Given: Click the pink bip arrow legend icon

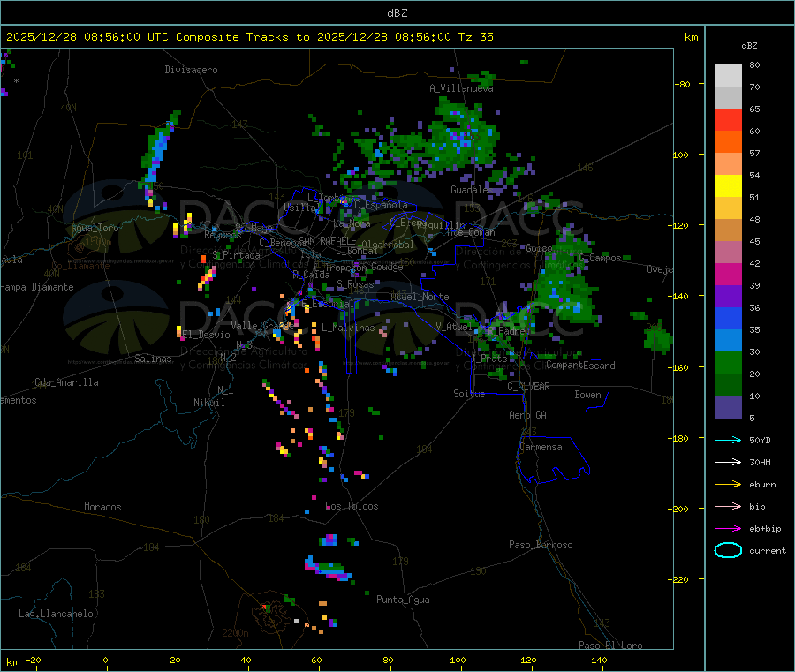Looking at the screenshot, I should coord(728,506).
